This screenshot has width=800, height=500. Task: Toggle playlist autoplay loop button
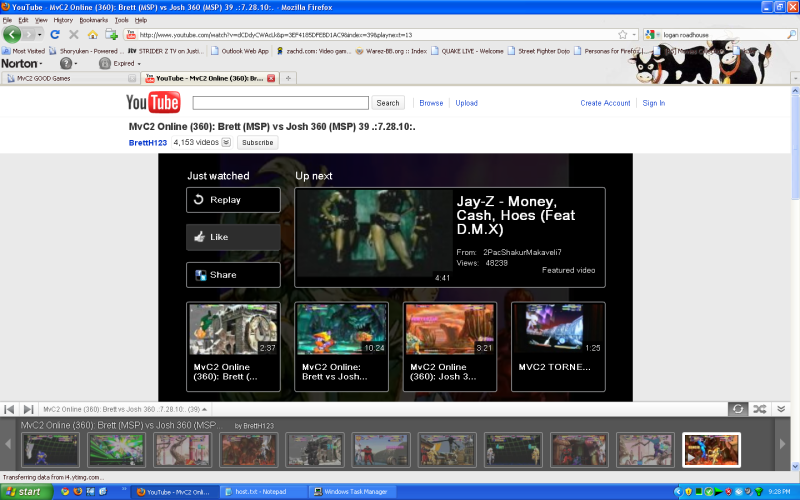[x=738, y=409]
